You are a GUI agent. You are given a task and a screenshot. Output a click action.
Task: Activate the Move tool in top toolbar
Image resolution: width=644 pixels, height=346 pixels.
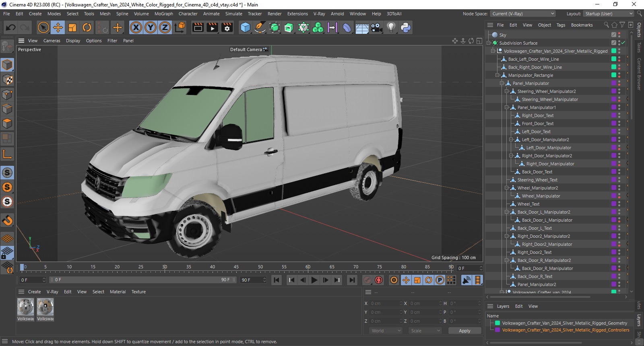pyautogui.click(x=58, y=27)
